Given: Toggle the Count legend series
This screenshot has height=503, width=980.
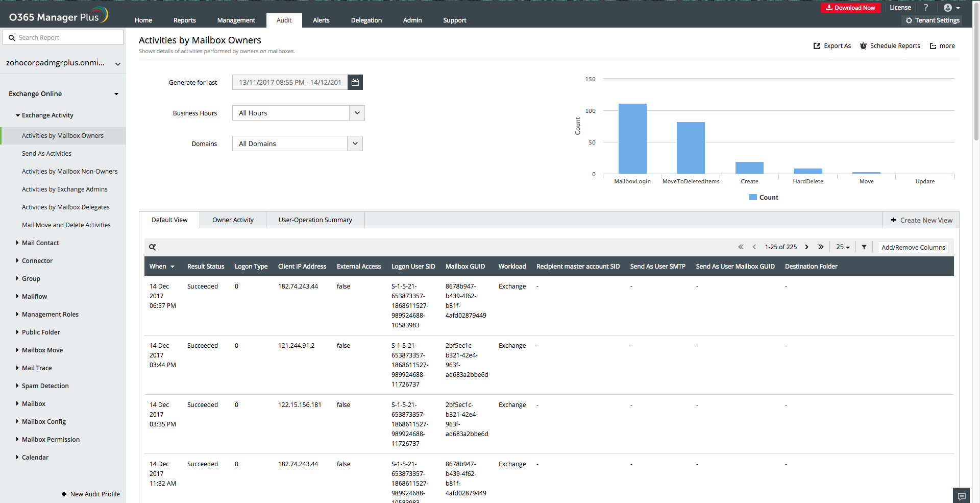Looking at the screenshot, I should 763,198.
